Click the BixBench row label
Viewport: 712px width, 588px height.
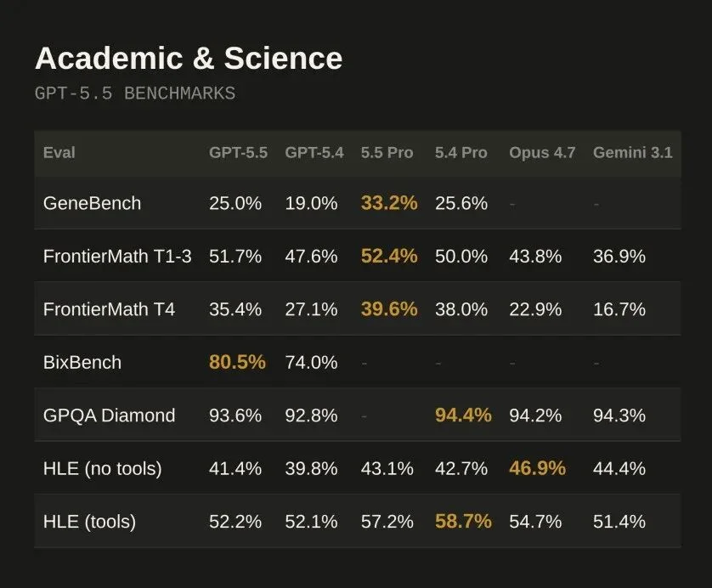click(82, 363)
